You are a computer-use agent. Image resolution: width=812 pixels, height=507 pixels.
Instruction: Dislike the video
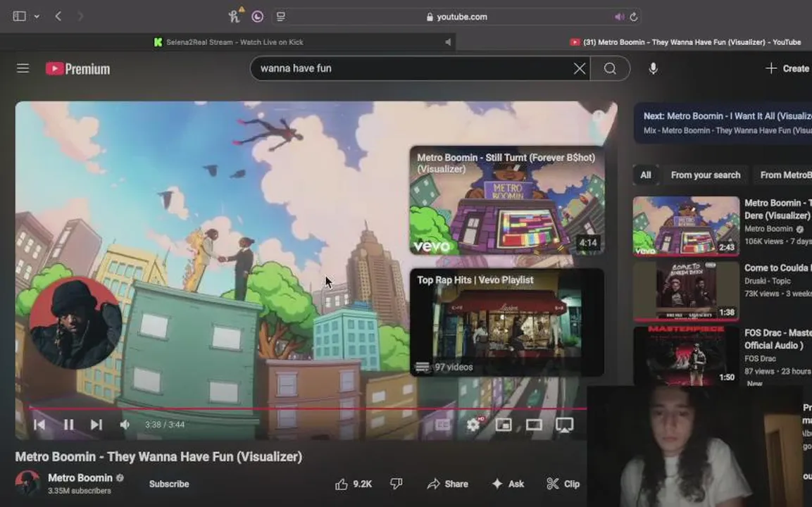396,484
